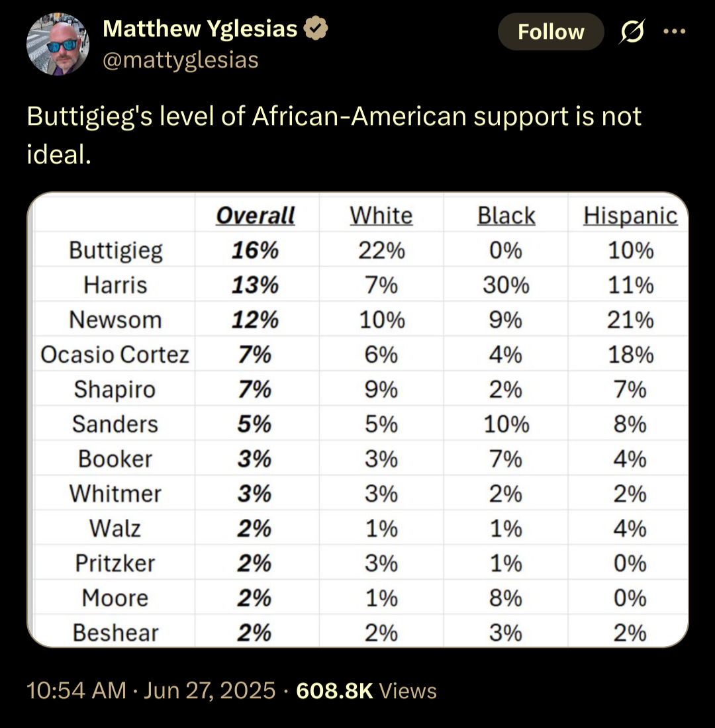Click the Ocasio Cortez row label

[115, 355]
